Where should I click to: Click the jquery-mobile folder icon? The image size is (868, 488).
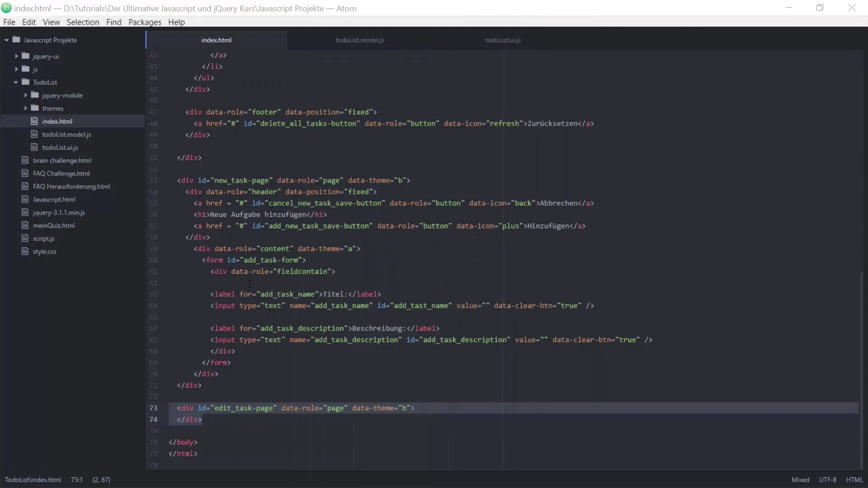[35, 95]
